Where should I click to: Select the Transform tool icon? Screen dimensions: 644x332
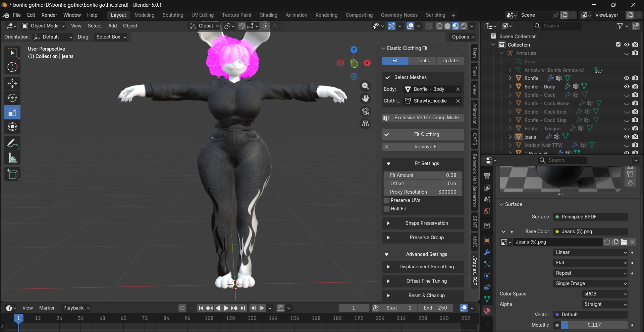point(12,127)
